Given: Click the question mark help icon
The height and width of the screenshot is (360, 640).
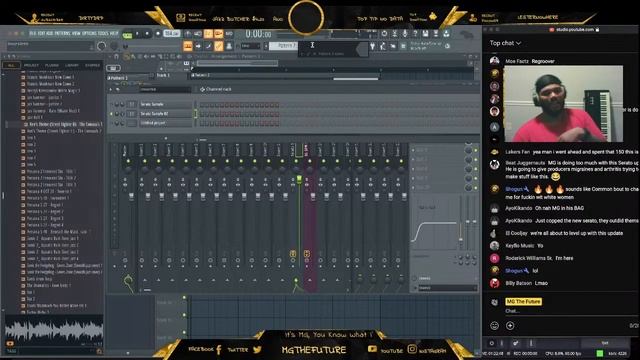Looking at the screenshot, I should pos(415,34).
